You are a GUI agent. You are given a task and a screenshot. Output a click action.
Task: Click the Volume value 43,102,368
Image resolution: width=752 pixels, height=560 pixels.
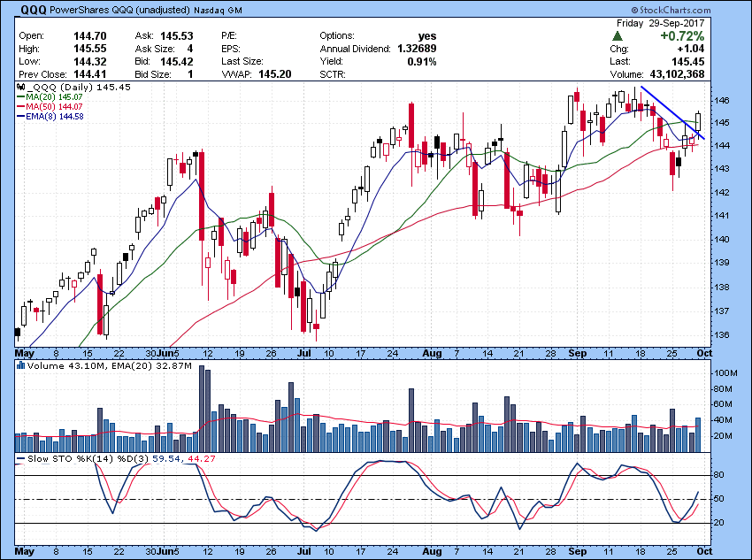(677, 74)
